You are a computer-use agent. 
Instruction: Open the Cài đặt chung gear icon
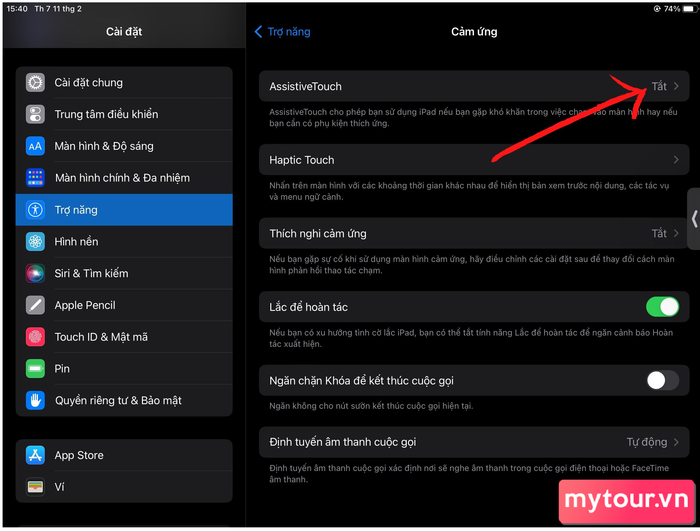pos(35,83)
